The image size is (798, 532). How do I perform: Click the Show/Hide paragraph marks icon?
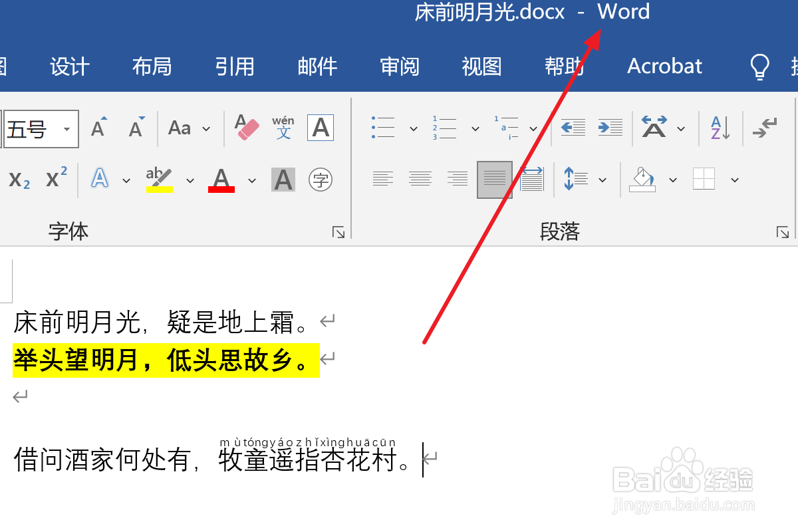[766, 126]
